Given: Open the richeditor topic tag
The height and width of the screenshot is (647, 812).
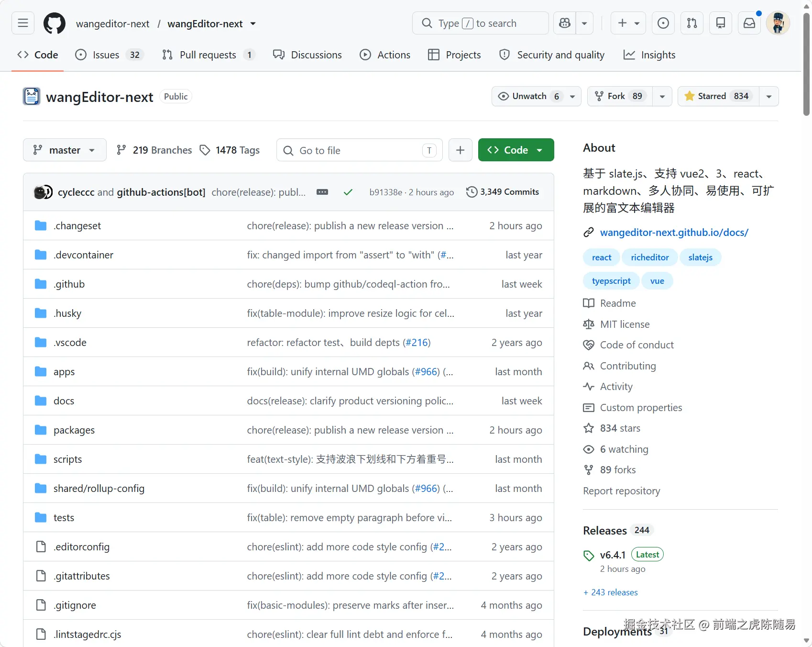Looking at the screenshot, I should click(650, 257).
